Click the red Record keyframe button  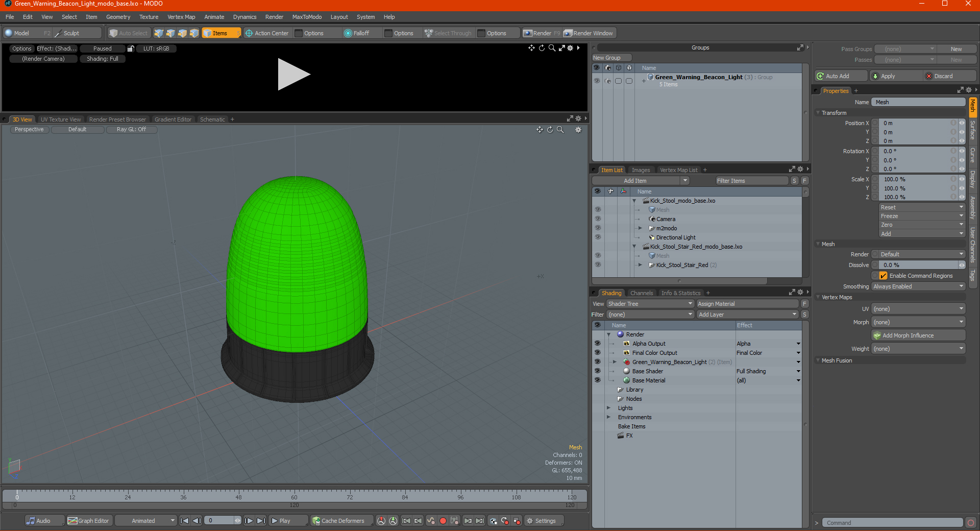[443, 521]
